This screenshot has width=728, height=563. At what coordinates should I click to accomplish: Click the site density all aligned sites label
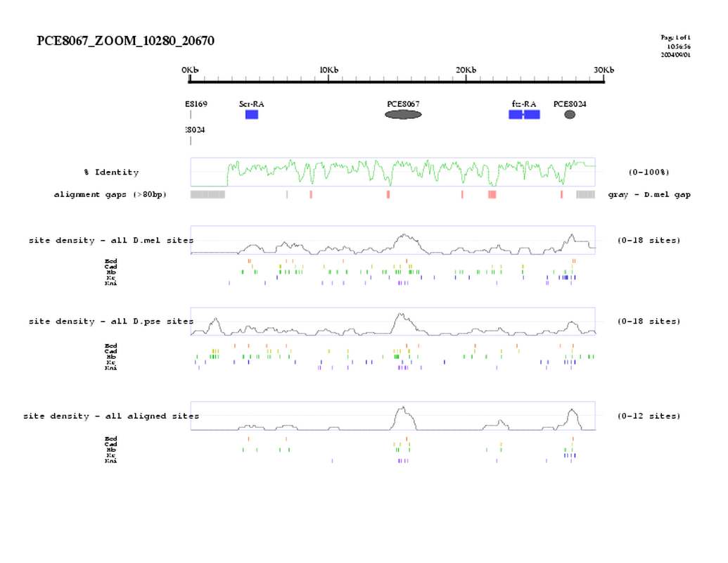tap(110, 416)
